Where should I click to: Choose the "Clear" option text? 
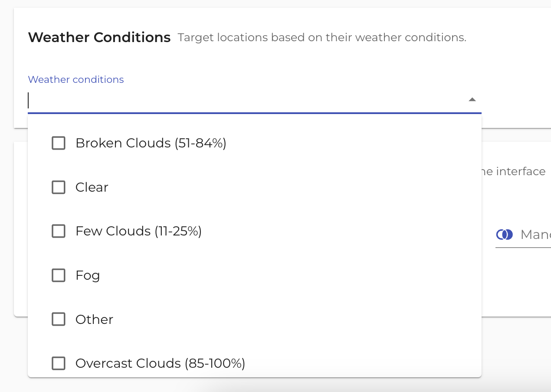tap(92, 187)
